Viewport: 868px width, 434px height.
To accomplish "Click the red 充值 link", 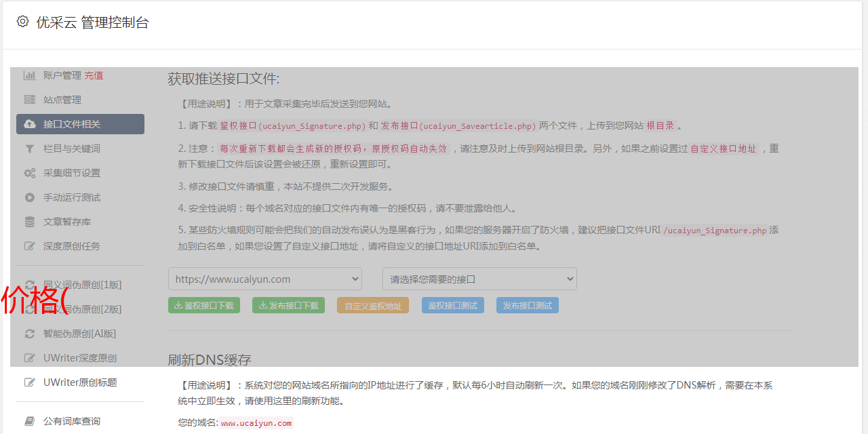I will point(94,75).
